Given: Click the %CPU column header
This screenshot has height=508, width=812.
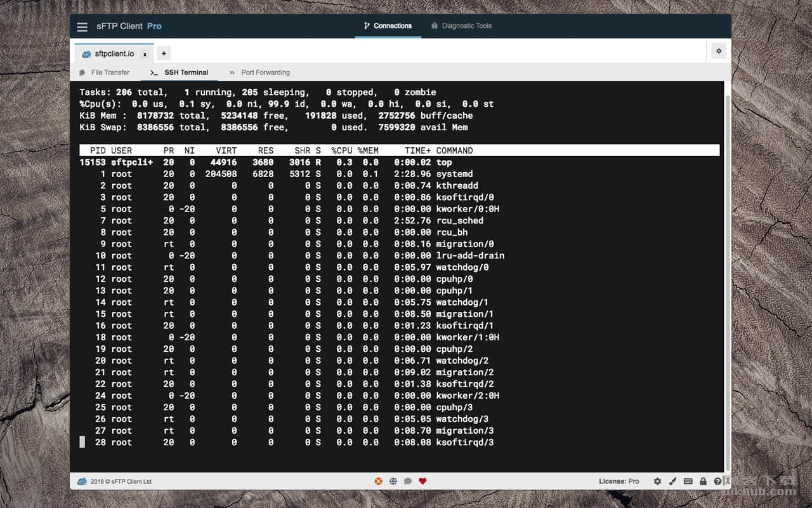Looking at the screenshot, I should coord(341,150).
